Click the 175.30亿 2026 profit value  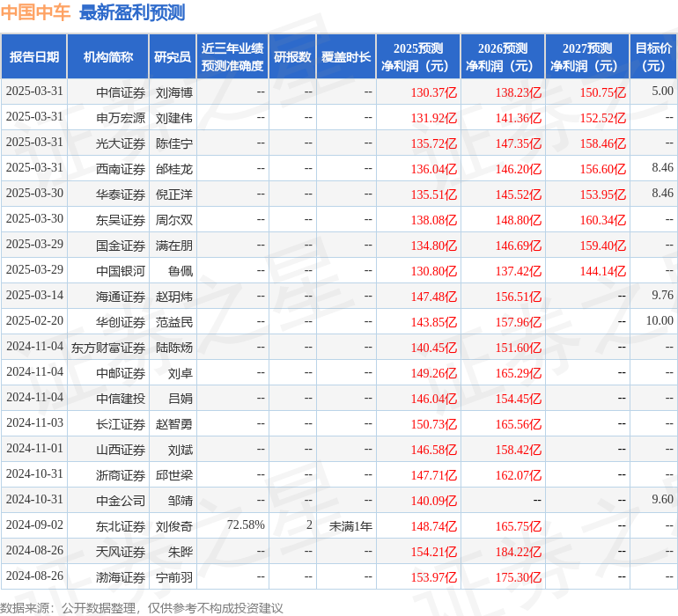pyautogui.click(x=518, y=577)
